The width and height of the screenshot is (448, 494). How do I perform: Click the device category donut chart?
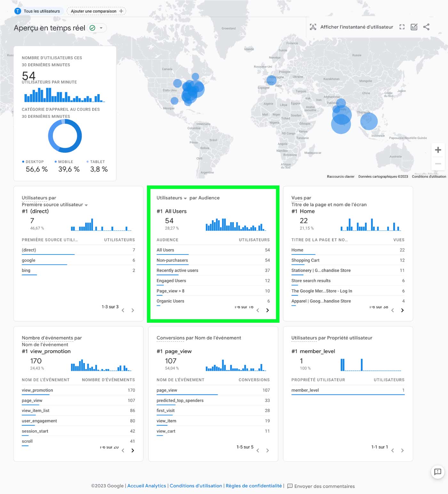(65, 136)
